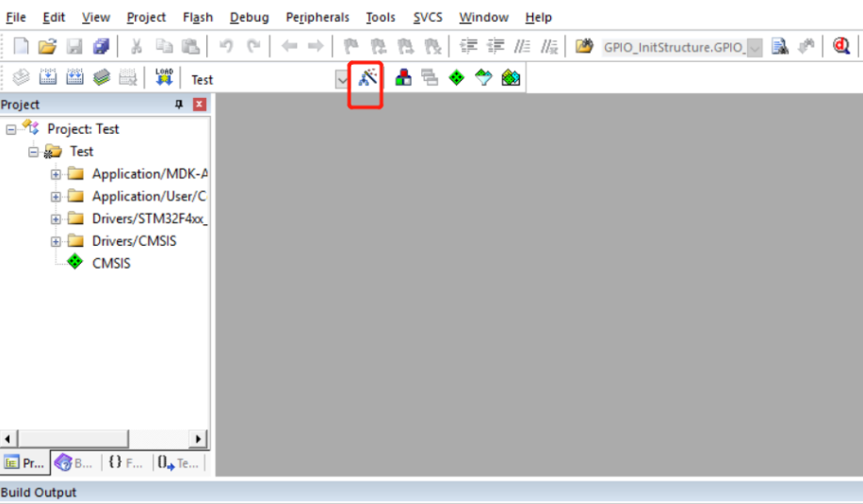Image resolution: width=863 pixels, height=504 pixels.
Task: Close the Project panel with red X
Action: pos(199,104)
